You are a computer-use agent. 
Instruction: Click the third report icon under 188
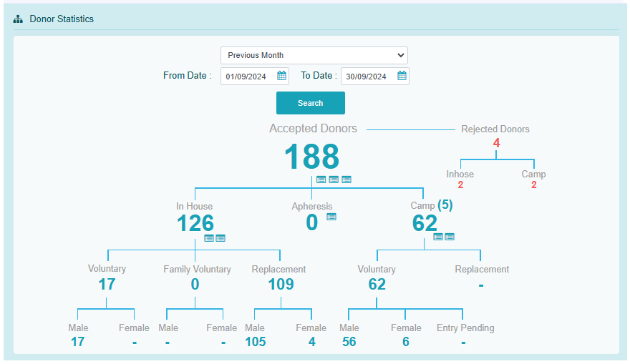click(346, 179)
